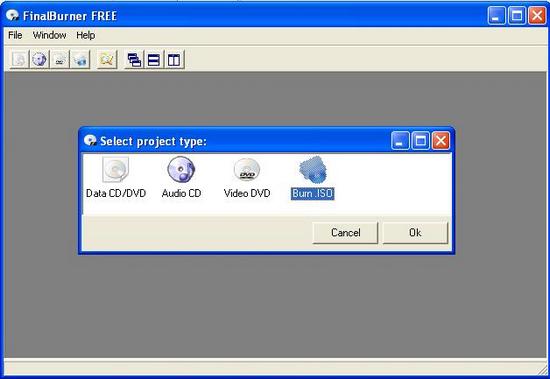Open the File menu
Viewport: 550px width, 379px height.
point(15,35)
